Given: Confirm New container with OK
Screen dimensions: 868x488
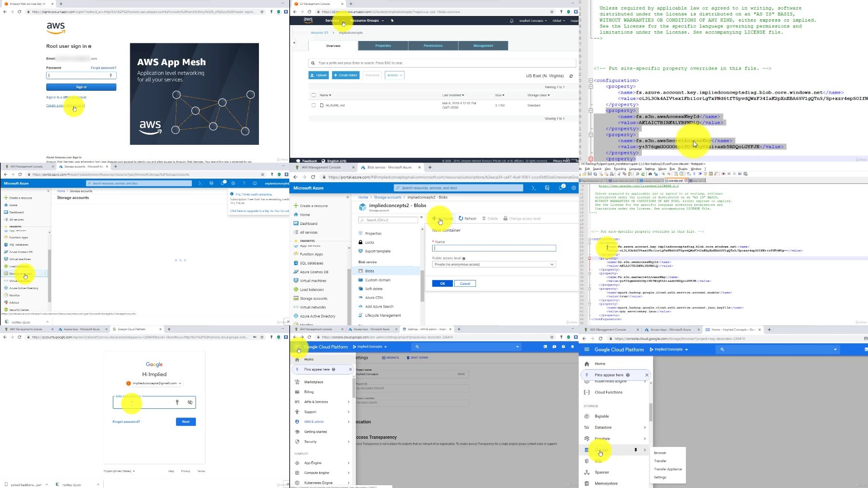Looking at the screenshot, I should 442,283.
